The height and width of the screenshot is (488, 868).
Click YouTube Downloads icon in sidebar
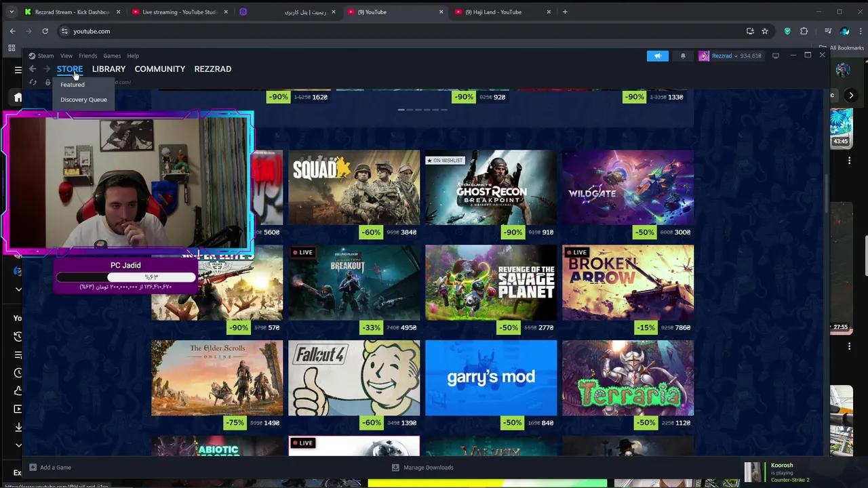18,427
